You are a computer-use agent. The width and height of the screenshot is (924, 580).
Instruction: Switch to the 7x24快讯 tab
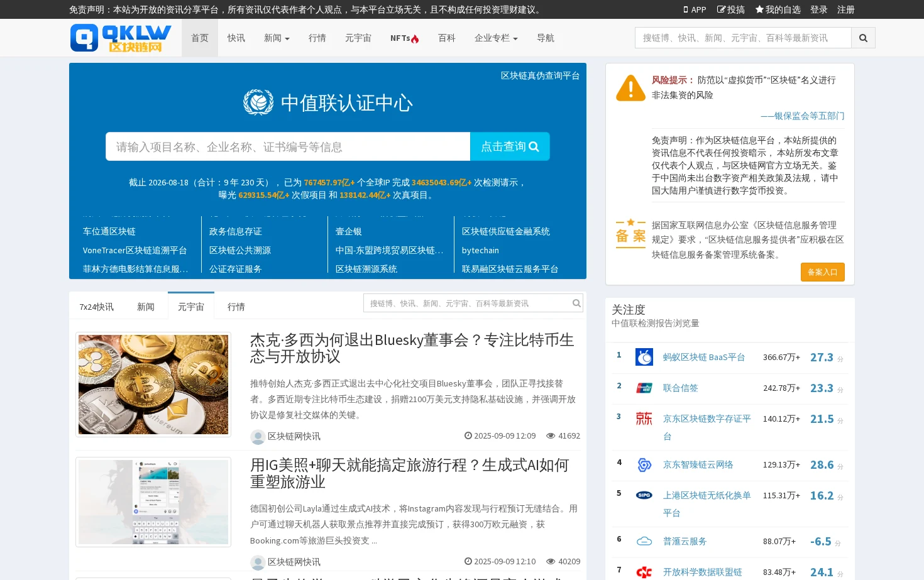(97, 307)
